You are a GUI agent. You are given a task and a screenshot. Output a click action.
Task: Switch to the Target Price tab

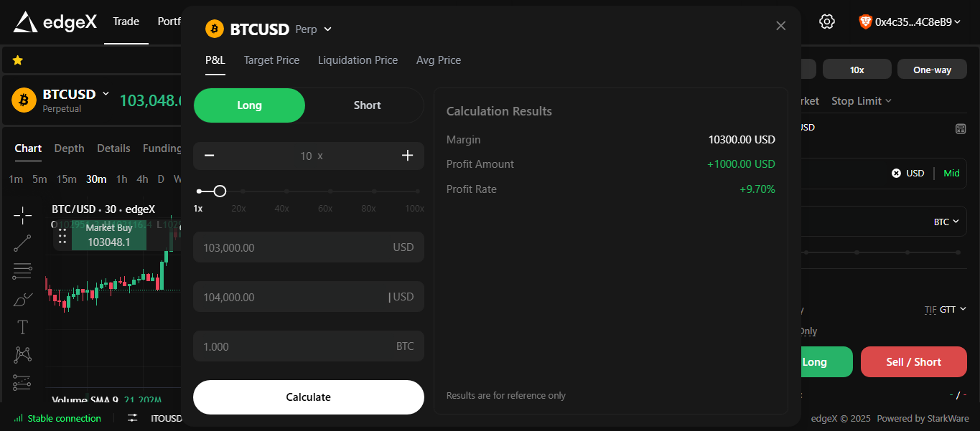[271, 60]
